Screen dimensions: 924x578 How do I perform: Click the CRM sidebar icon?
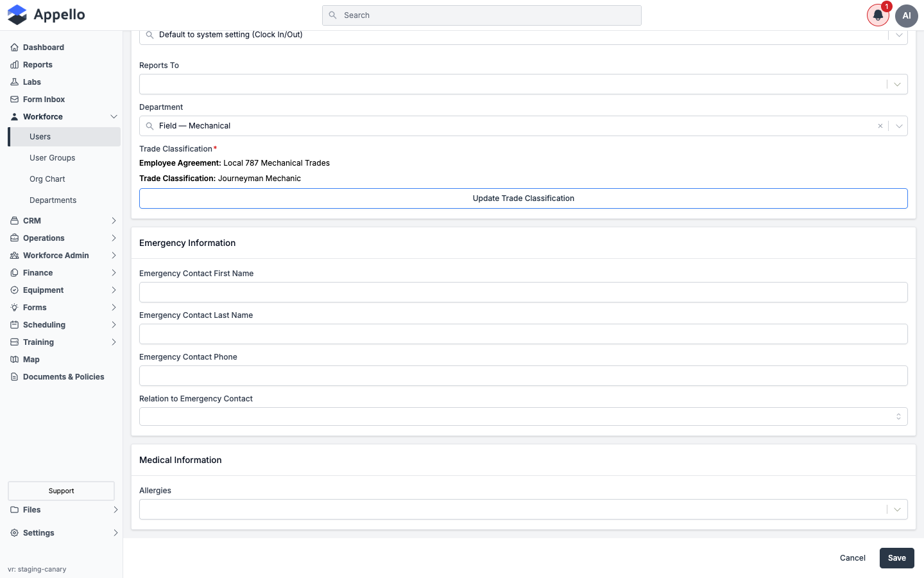(14, 221)
